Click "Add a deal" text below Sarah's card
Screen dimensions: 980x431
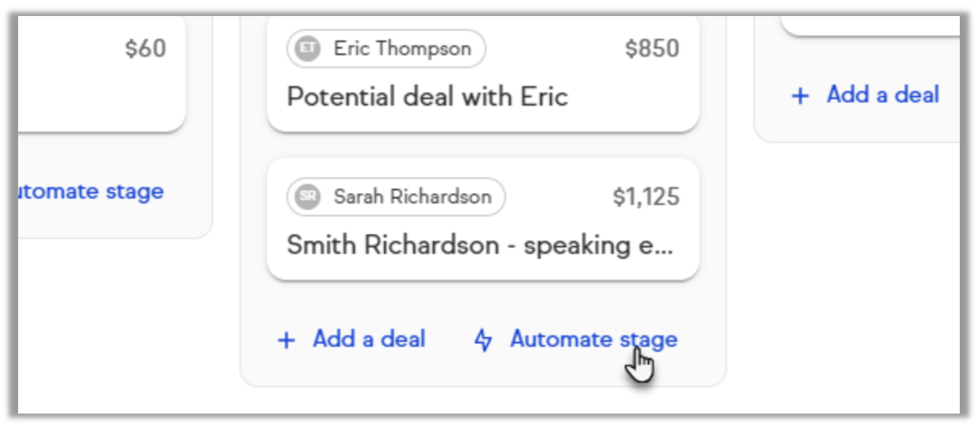369,340
